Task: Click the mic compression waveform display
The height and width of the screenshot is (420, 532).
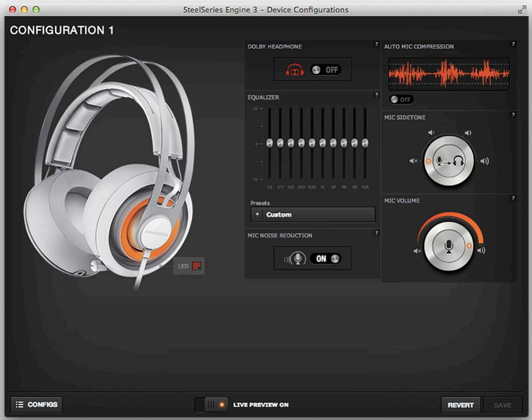Action: coord(449,74)
